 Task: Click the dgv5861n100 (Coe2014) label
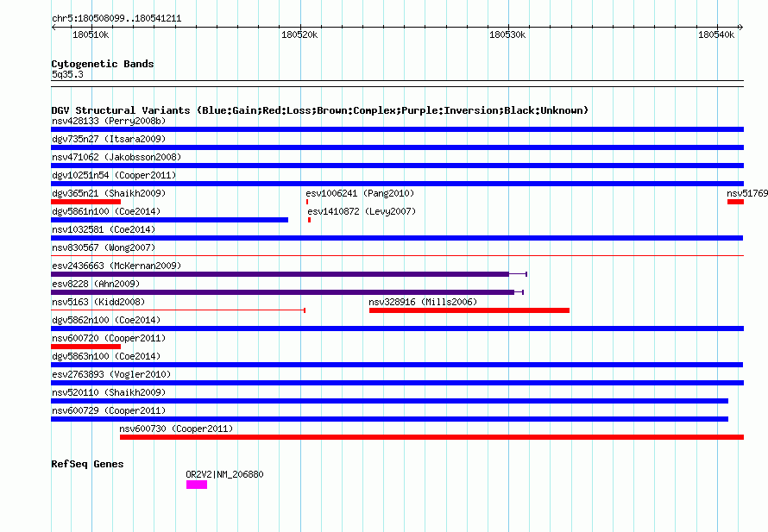pos(106,211)
